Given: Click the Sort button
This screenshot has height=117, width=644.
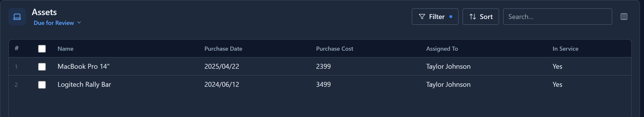Looking at the screenshot, I should click(x=481, y=17).
